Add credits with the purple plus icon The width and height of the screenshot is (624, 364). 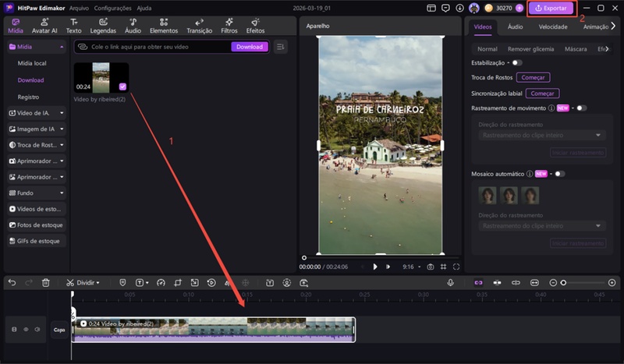click(519, 8)
